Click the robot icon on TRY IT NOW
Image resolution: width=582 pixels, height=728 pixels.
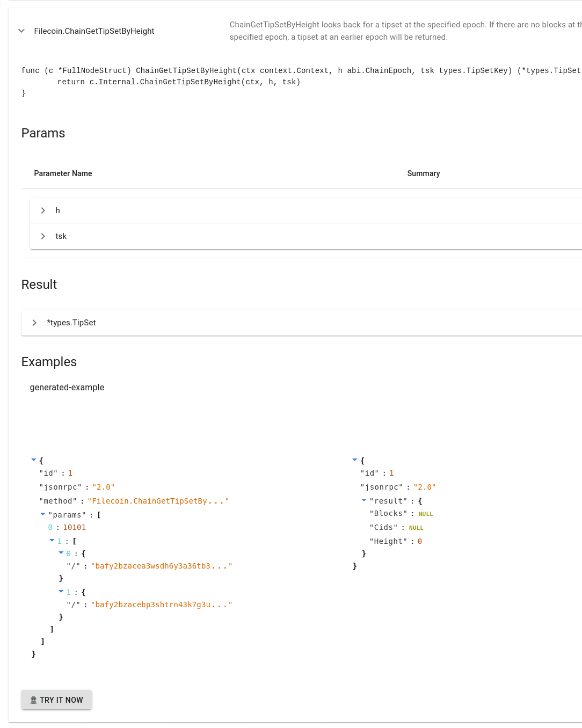[x=33, y=700]
